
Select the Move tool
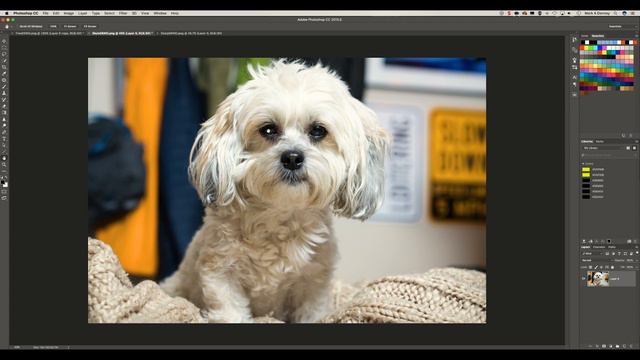[x=4, y=42]
